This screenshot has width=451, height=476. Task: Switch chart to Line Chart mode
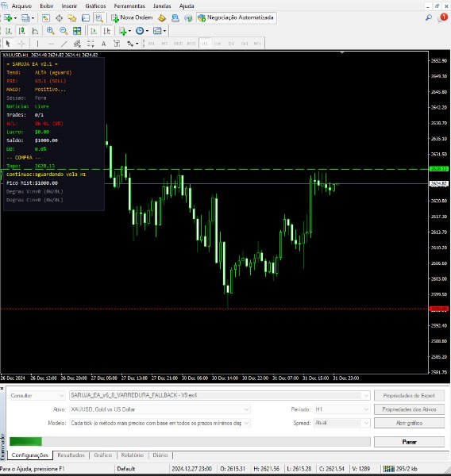(35, 31)
